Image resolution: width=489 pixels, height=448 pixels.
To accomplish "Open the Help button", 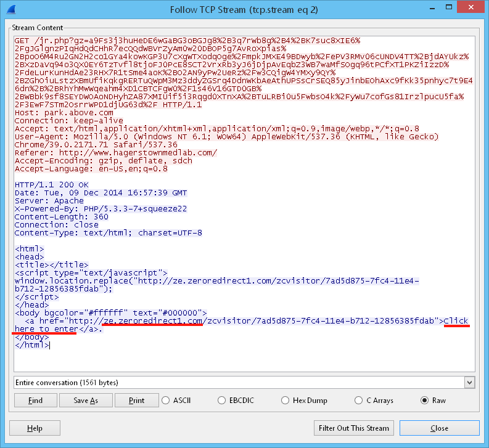I will click(35, 428).
